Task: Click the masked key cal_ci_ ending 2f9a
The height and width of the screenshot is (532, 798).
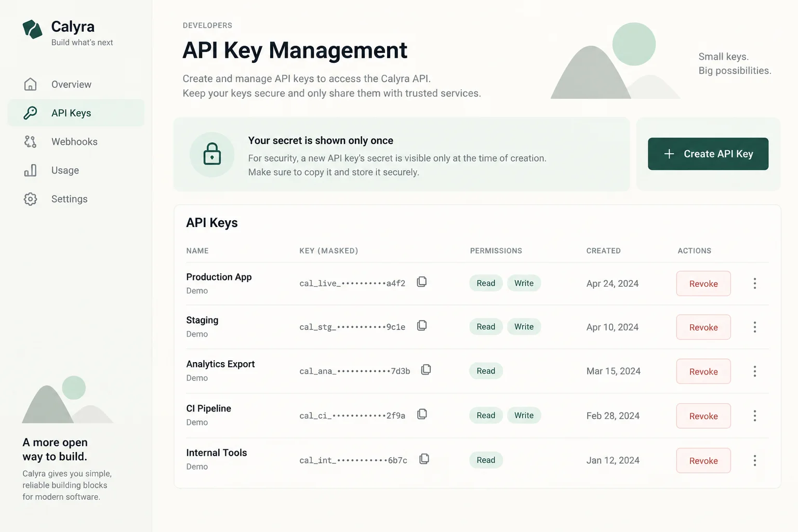Action: click(x=352, y=416)
